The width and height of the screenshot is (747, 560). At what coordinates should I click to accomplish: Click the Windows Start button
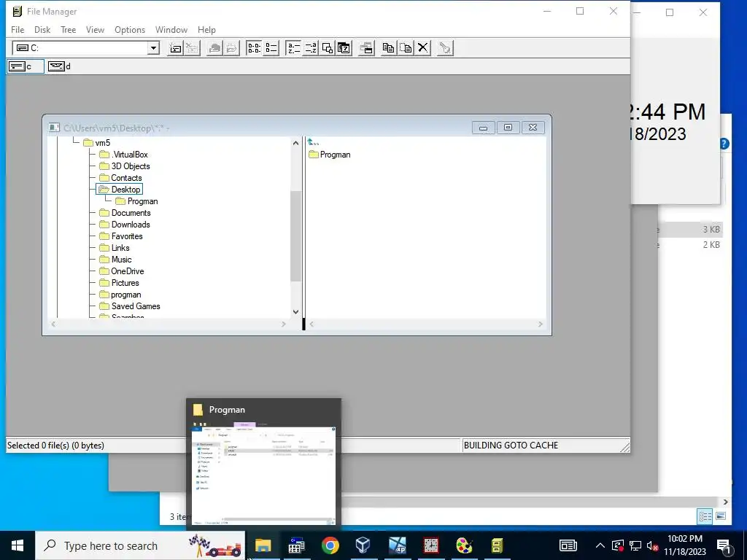click(18, 545)
